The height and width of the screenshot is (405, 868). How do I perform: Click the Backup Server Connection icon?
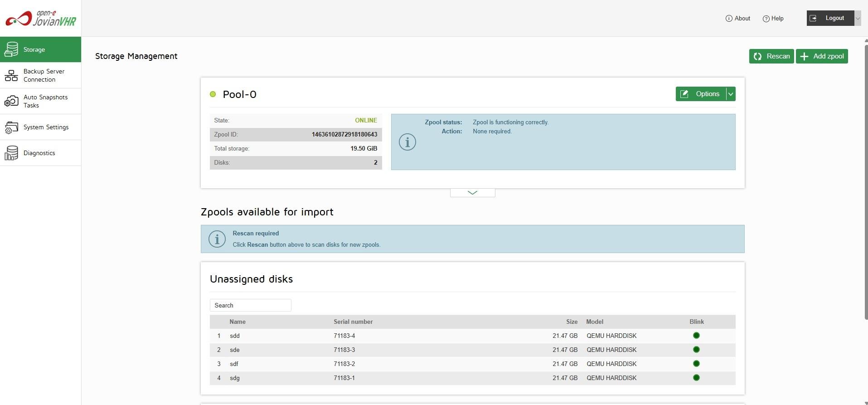(x=11, y=75)
